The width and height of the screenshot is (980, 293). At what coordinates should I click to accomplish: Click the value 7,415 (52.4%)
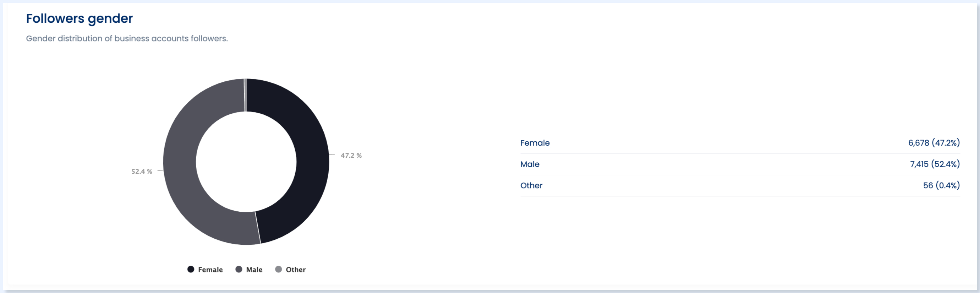(935, 164)
